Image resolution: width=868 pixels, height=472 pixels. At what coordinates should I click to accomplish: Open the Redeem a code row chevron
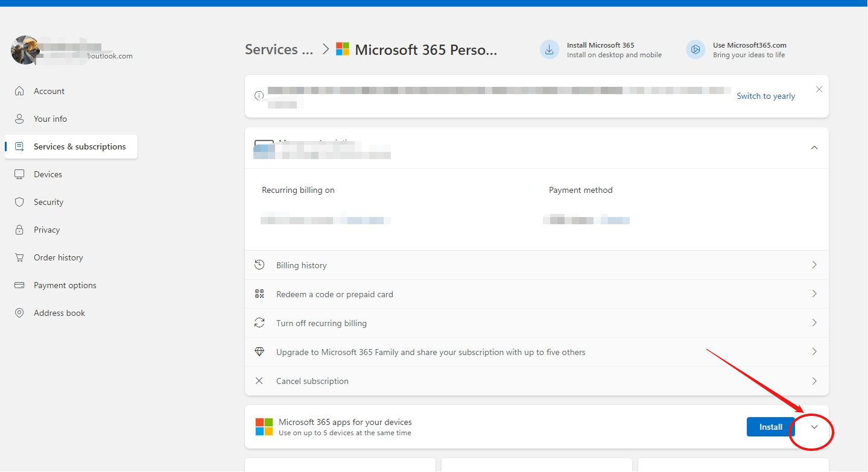814,294
